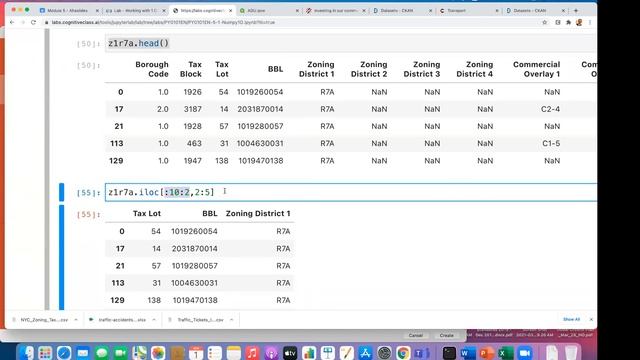Click the z1r7a.iloc code cell input

click(x=351, y=192)
